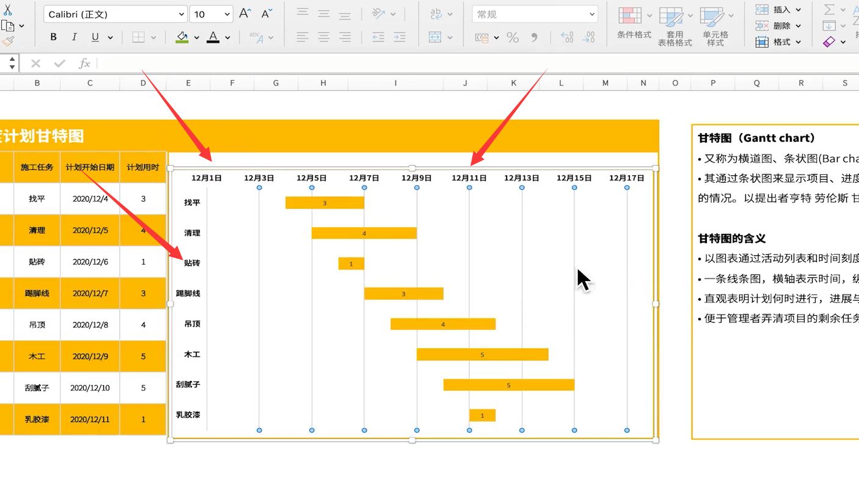Increase font size with the larger A icon
The width and height of the screenshot is (859, 504).
click(244, 14)
